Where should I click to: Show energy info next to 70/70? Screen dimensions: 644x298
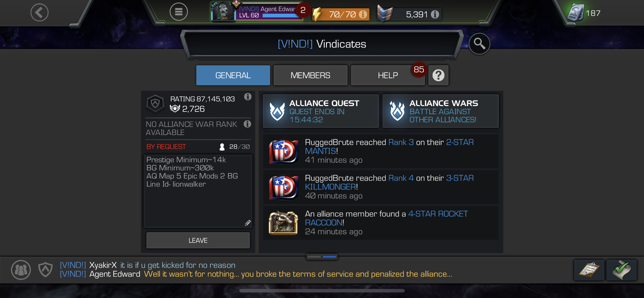point(363,14)
